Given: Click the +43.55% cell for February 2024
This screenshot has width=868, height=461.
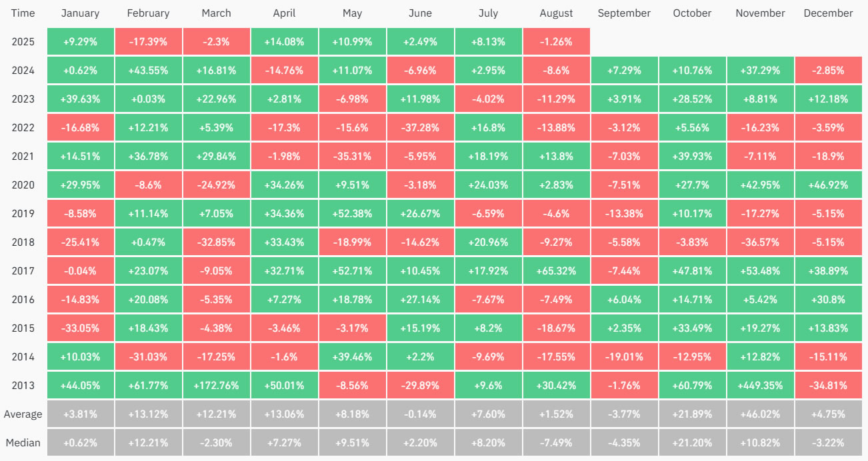Looking at the screenshot, I should click(148, 70).
